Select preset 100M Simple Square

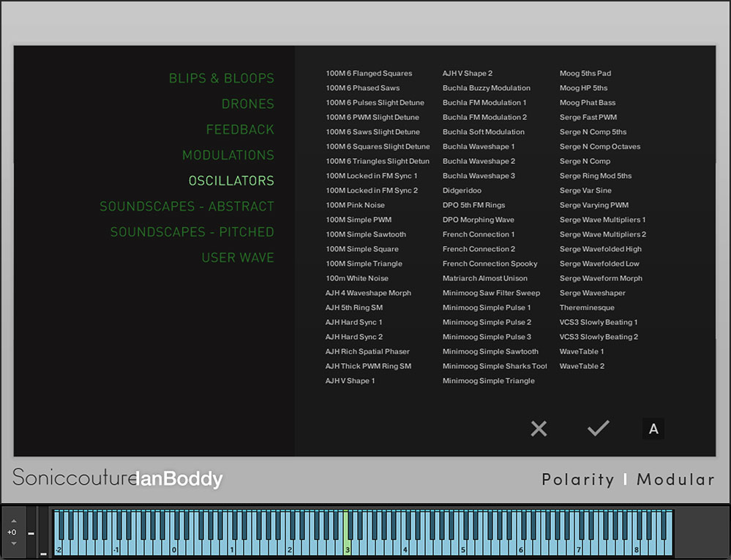(x=362, y=249)
